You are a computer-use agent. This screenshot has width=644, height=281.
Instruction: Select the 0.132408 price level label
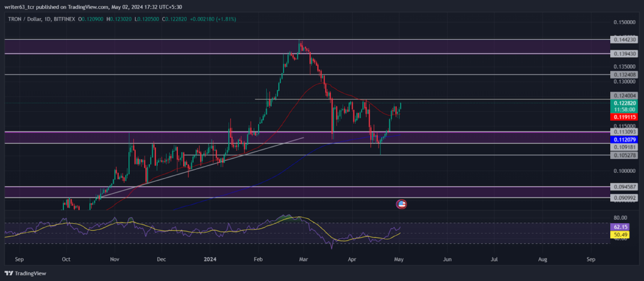[623, 75]
